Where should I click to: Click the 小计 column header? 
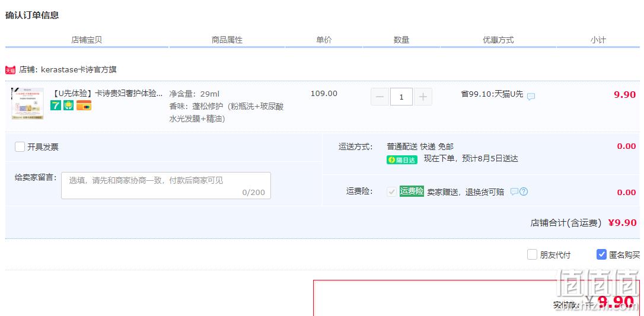(x=598, y=40)
